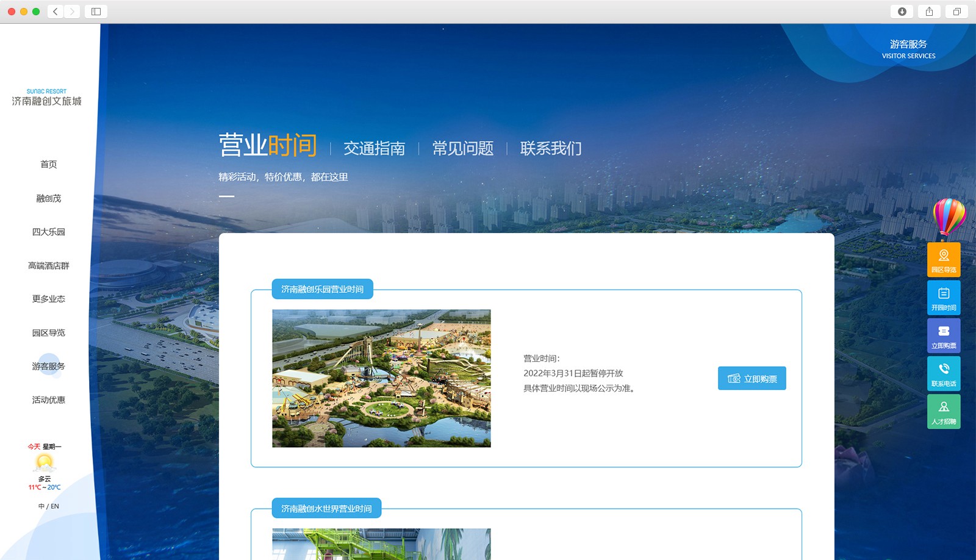Click the browser forward arrow button
The height and width of the screenshot is (560, 976).
pos(72,12)
